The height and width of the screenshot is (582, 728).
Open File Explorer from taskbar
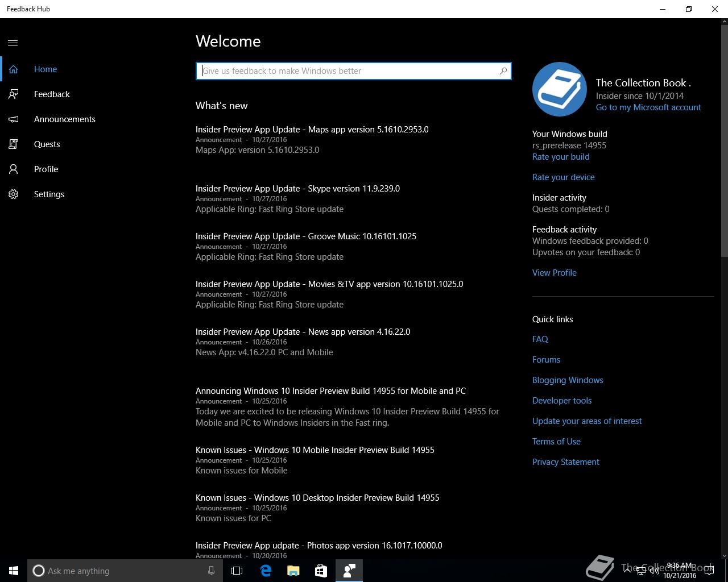pos(293,571)
